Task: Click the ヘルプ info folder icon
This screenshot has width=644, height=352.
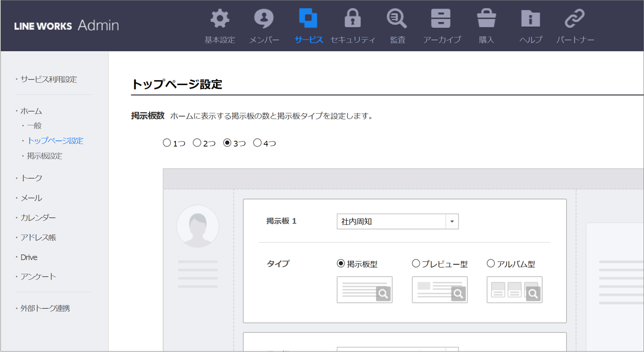Action: click(x=531, y=19)
